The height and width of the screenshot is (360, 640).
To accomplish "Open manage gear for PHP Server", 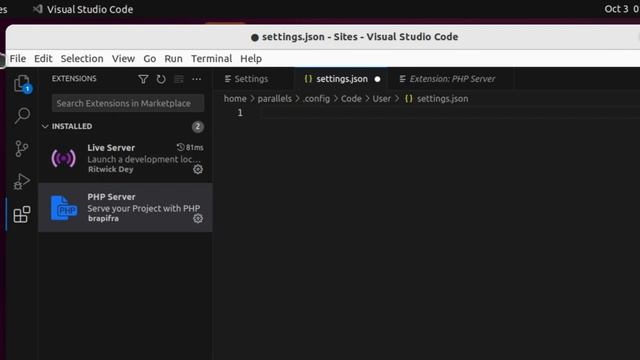I will click(198, 218).
